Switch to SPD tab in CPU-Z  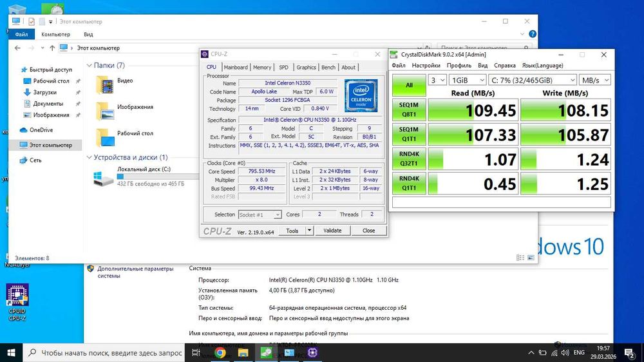point(284,68)
